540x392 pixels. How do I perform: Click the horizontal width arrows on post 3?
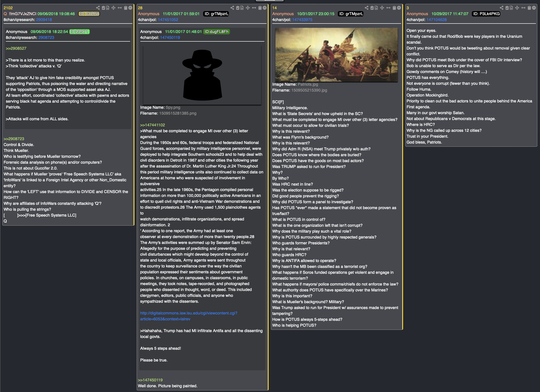(x=523, y=8)
